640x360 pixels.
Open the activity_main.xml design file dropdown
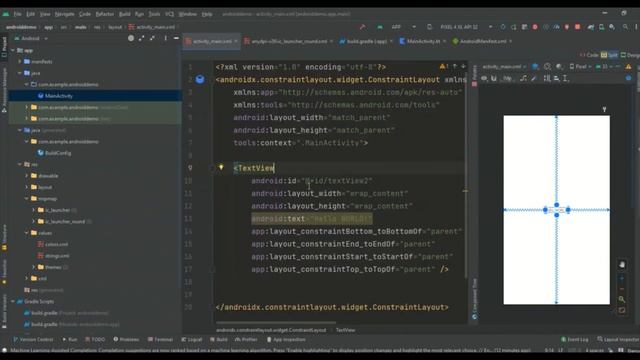tap(504, 67)
